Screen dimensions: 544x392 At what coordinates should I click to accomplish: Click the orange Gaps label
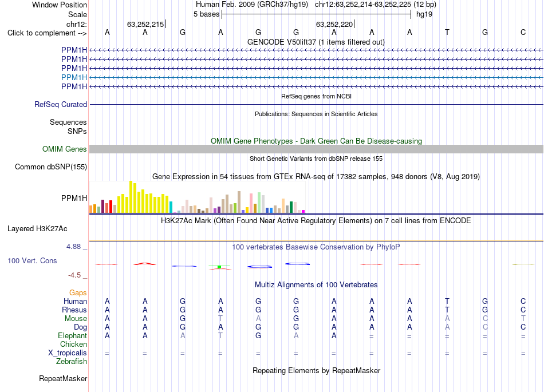[78, 293]
